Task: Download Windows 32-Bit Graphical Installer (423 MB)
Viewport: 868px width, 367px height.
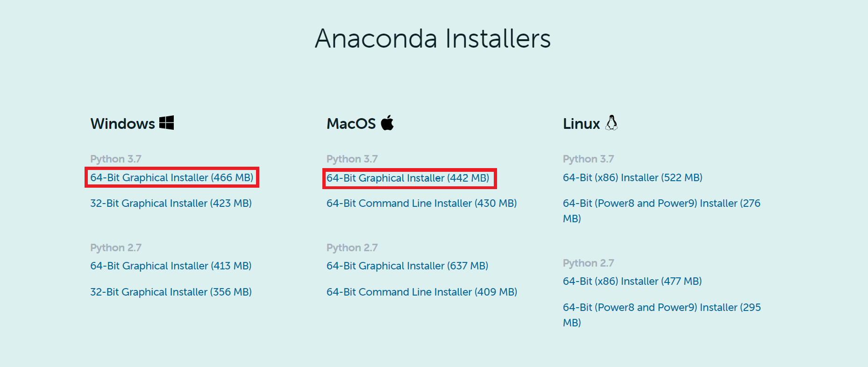Action: [171, 203]
